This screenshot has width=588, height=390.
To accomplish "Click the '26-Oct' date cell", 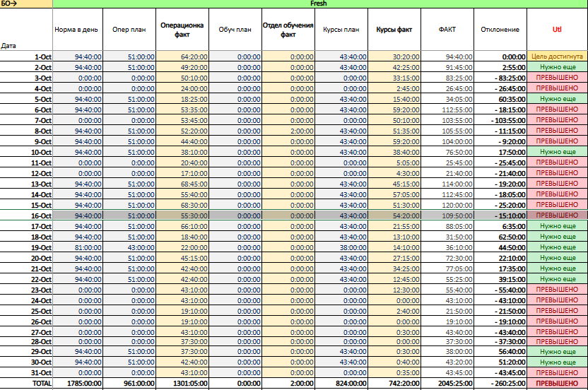I will 26,321.
